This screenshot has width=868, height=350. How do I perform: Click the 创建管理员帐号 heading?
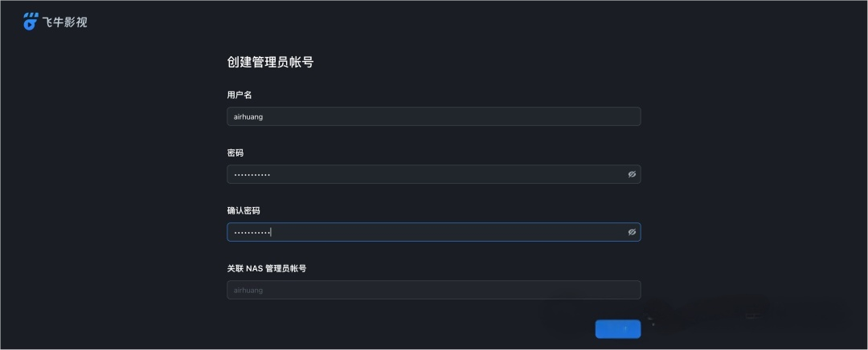[270, 62]
